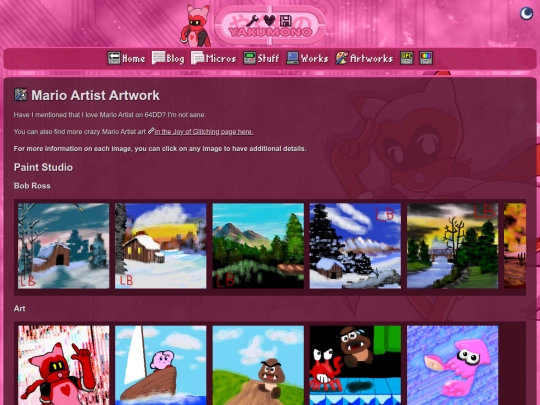Toggle dark mode with the moon icon
The height and width of the screenshot is (405, 540).
tap(526, 14)
